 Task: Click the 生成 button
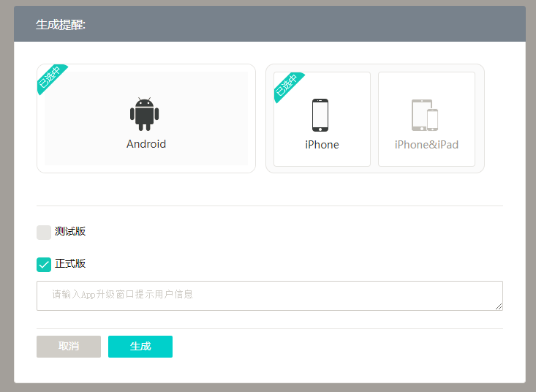click(140, 347)
